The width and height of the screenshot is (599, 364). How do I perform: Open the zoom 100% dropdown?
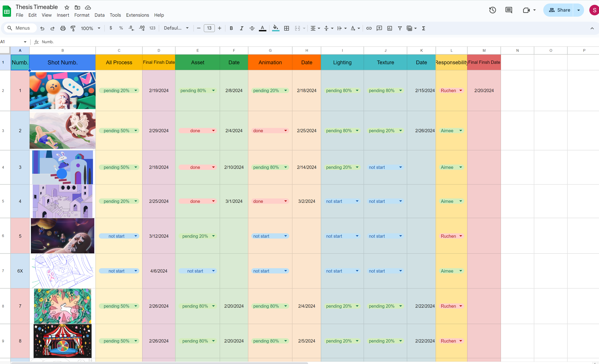click(x=90, y=28)
